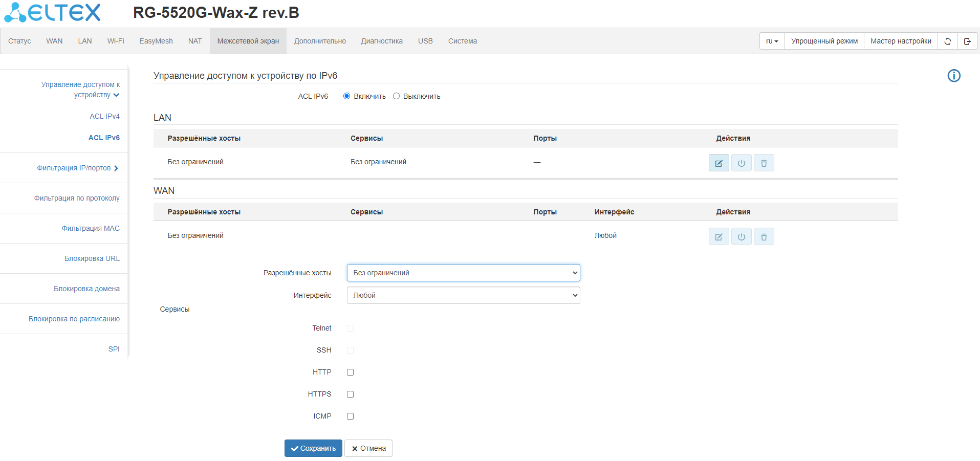Open the Разрешённые хосты dropdown
The image size is (980, 461).
click(463, 273)
